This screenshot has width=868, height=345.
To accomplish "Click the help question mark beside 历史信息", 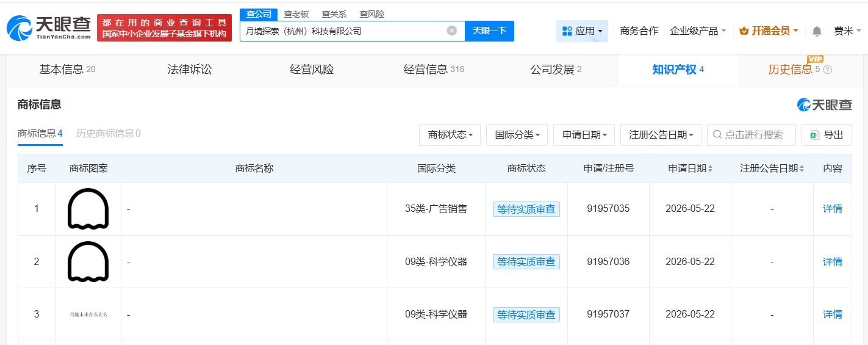I will [828, 70].
